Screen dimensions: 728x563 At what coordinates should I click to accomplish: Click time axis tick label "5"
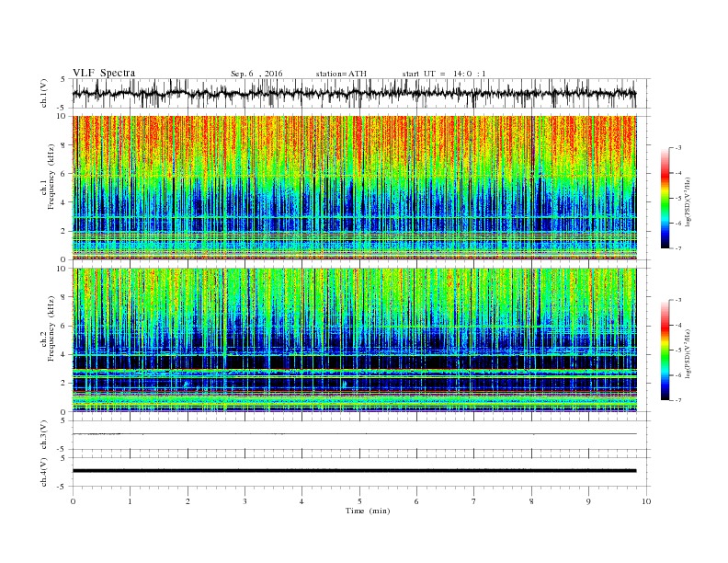tap(359, 501)
